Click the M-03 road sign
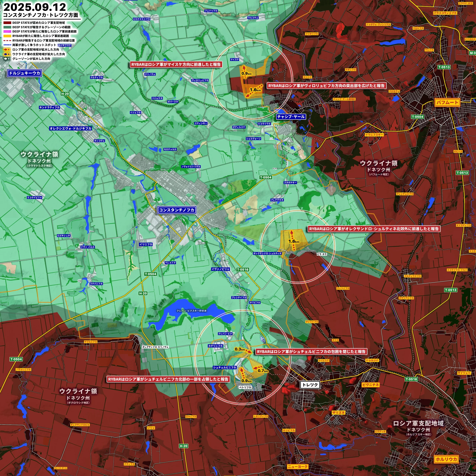The height and width of the screenshot is (476, 476). tap(472, 53)
